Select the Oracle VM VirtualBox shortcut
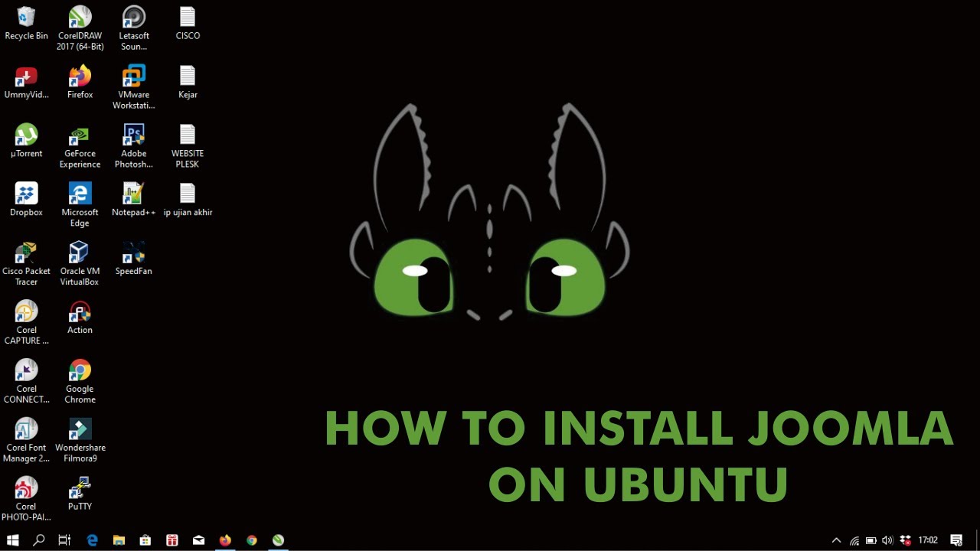The width and height of the screenshot is (980, 551). [80, 264]
